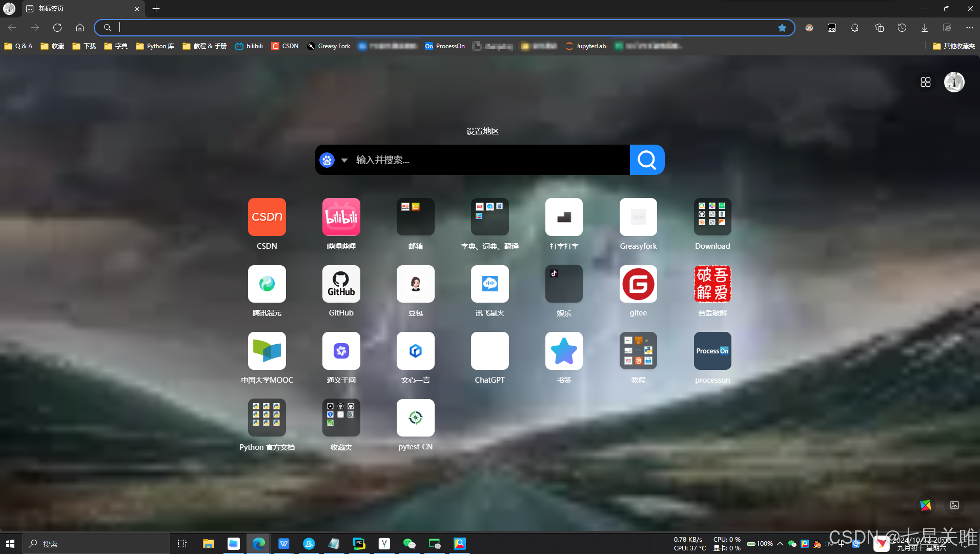Open the Windows Start menu

(10, 544)
